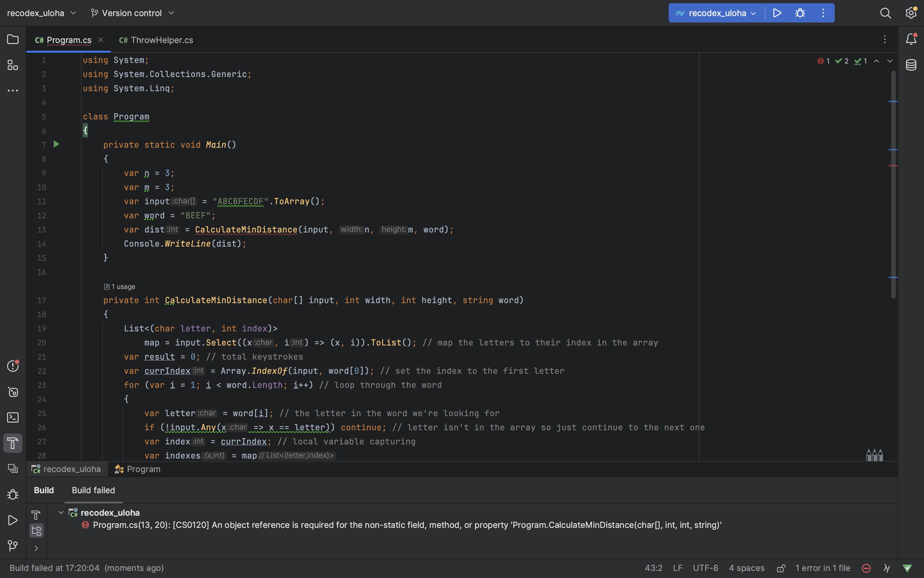The image size is (924, 578).
Task: Open the Problems tool window icon
Action: click(13, 366)
